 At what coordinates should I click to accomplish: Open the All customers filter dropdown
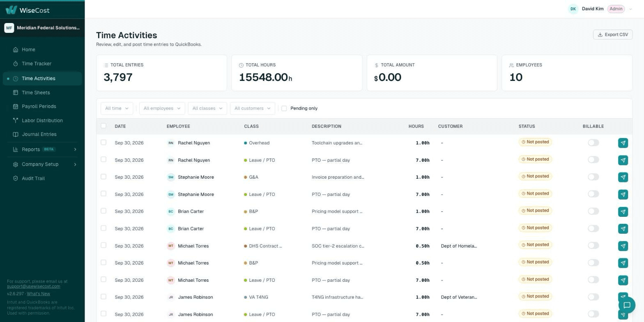tap(252, 108)
